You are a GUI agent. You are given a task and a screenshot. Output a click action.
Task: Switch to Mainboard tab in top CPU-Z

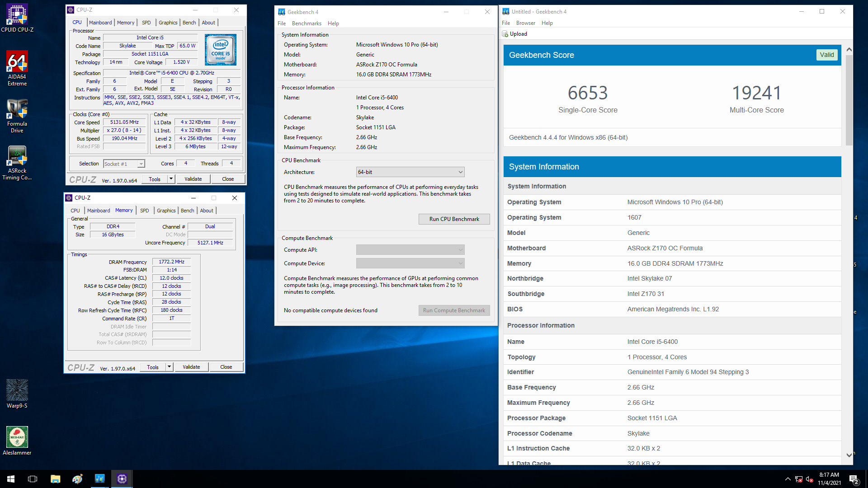(x=100, y=23)
